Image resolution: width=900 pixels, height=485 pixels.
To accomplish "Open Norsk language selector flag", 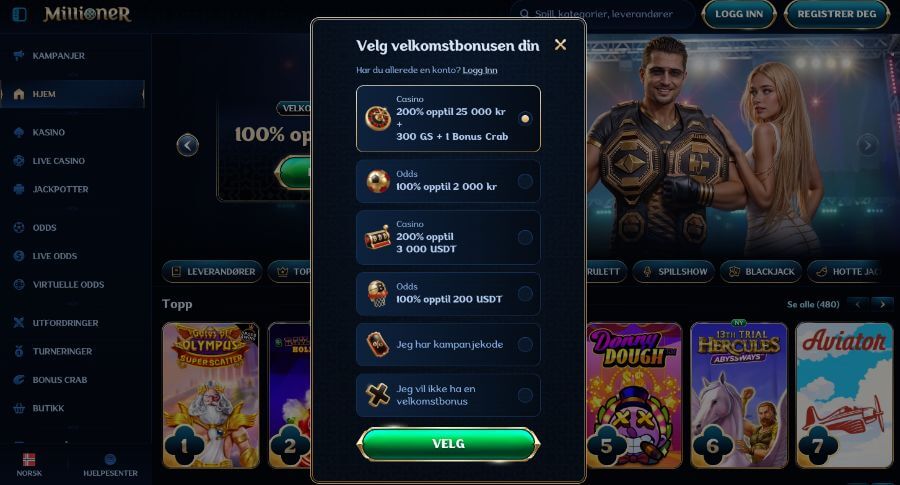I will (29, 459).
